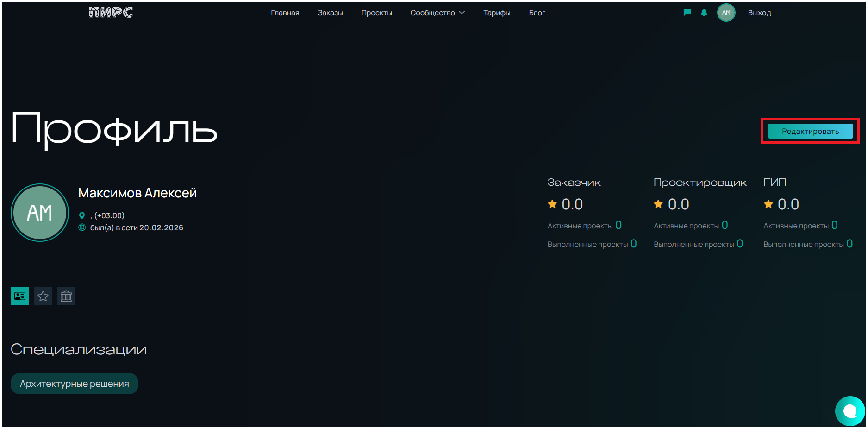Open the Тарифы page
868x429 pixels.
tap(497, 13)
